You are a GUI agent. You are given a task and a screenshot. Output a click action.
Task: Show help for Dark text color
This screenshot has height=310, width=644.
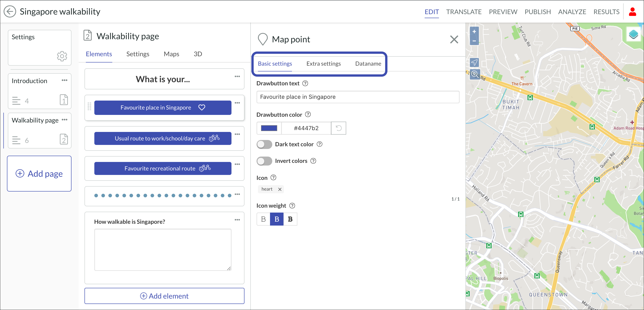pos(320,144)
